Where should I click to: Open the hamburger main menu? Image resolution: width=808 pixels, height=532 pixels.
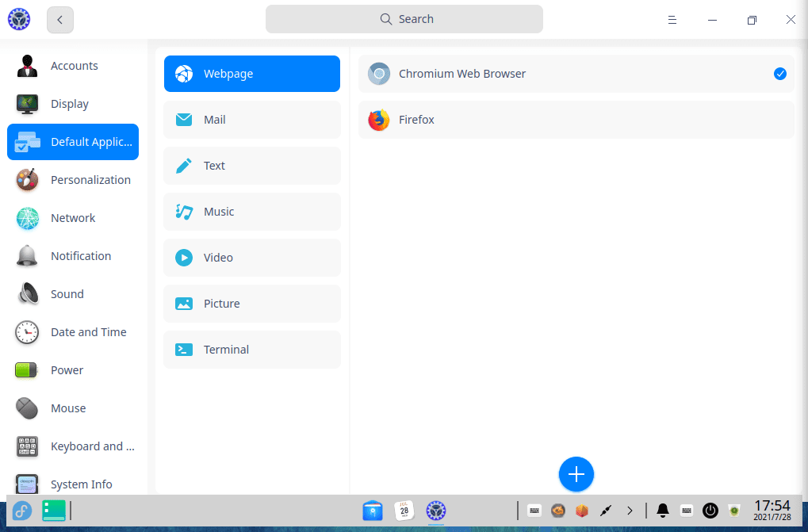pos(672,20)
